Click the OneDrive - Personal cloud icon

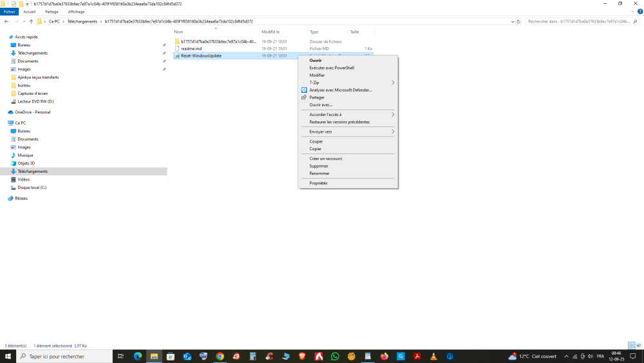[10, 112]
